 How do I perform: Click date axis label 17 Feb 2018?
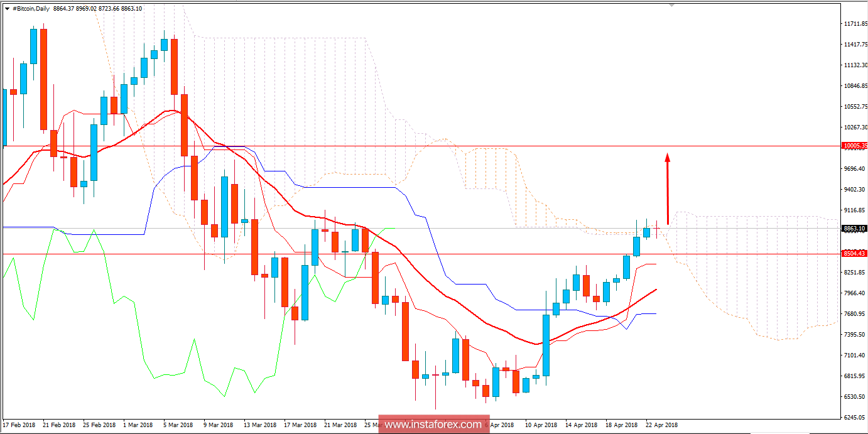(19, 425)
